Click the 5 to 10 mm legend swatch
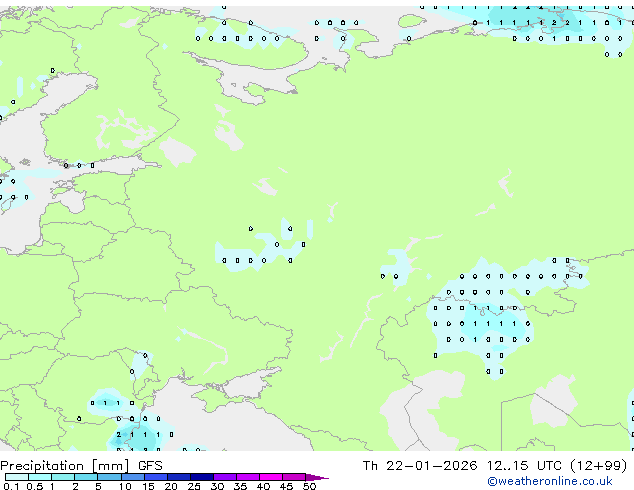This screenshot has width=634, height=490. click(110, 477)
